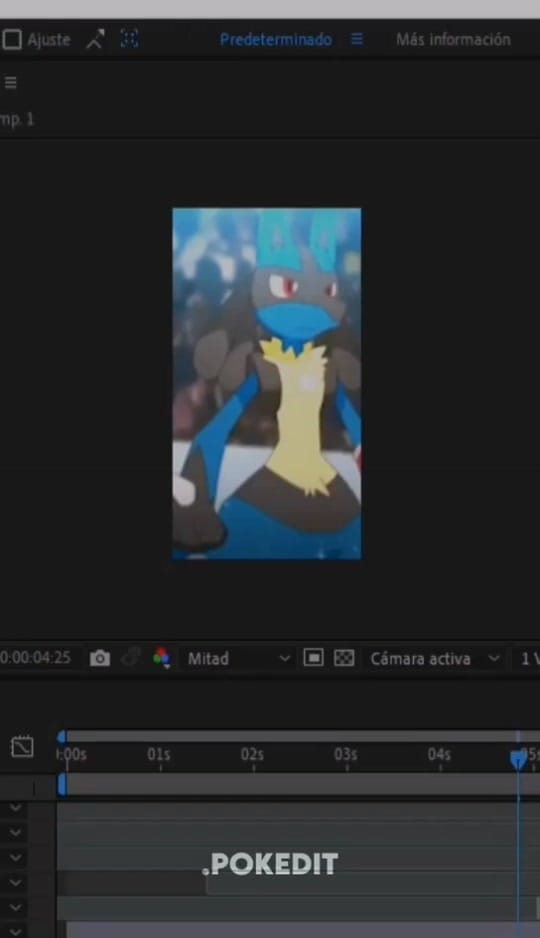This screenshot has height=938, width=540.
Task: Click the 01s mark on the time ruler
Action: click(x=159, y=755)
